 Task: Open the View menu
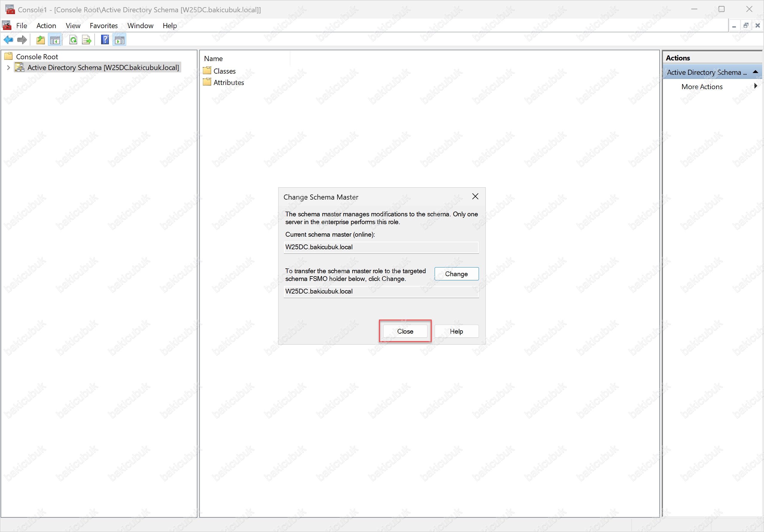pos(73,26)
